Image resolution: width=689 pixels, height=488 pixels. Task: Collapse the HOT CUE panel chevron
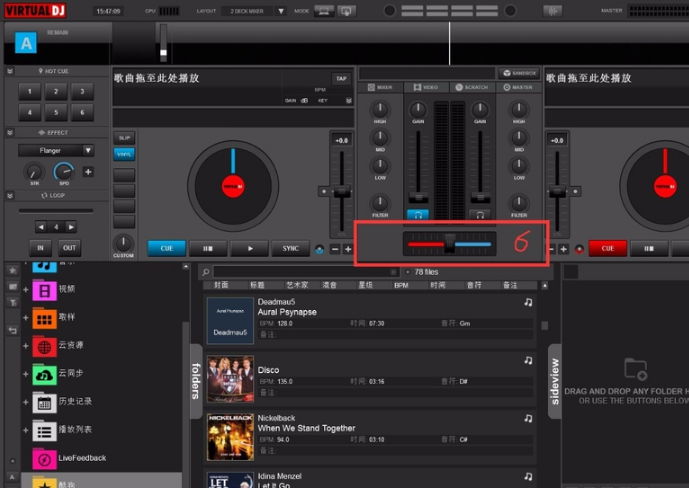point(10,71)
